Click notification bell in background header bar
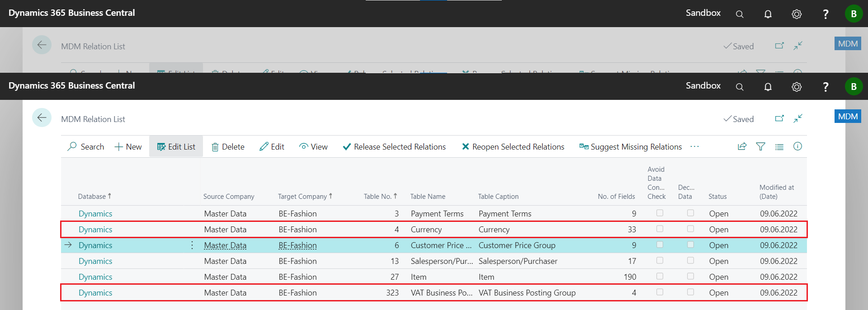868x310 pixels. click(x=768, y=14)
